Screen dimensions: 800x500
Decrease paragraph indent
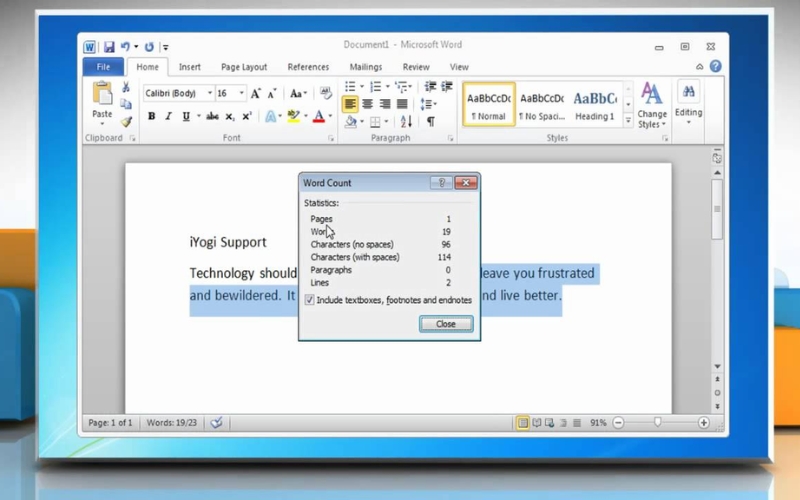pos(430,87)
